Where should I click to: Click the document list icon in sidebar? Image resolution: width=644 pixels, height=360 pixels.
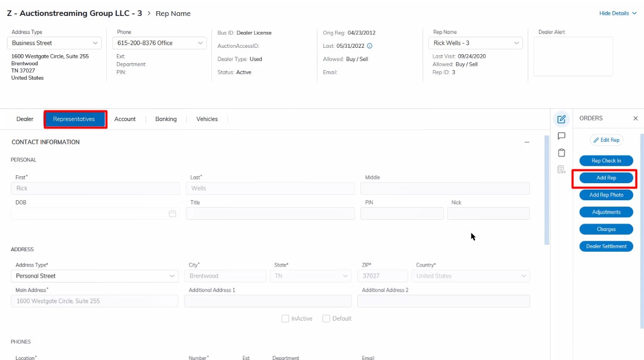coord(561,170)
